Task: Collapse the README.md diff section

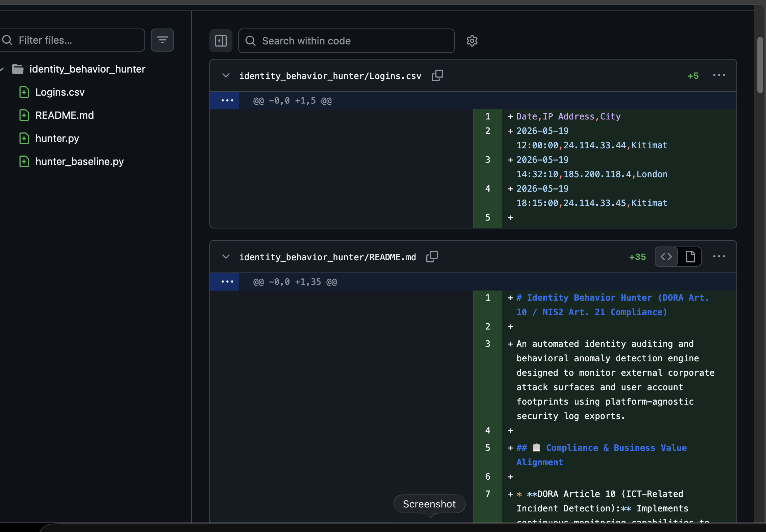Action: (226, 257)
